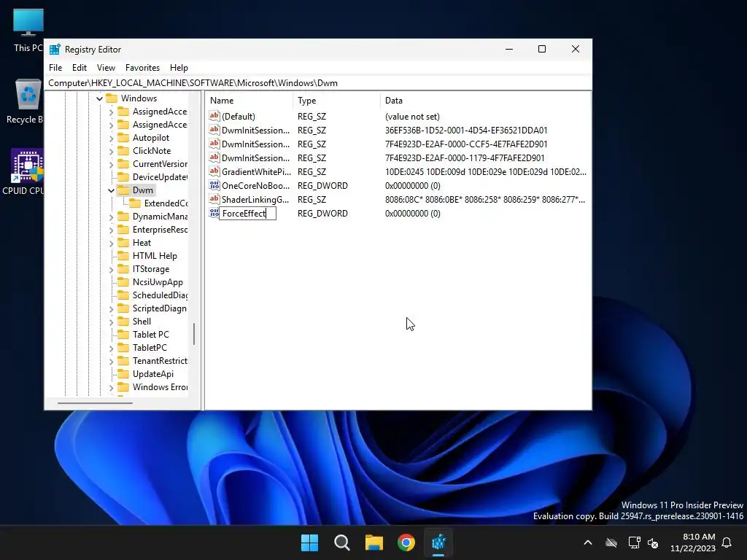Open This PC desktop icon
Screen dimensions: 747x560
(x=28, y=29)
